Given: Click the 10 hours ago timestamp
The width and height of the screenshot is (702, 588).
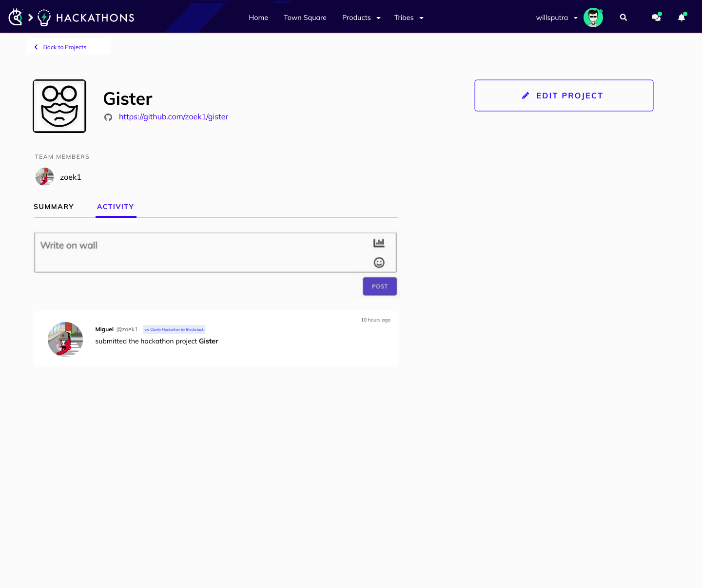Looking at the screenshot, I should tap(375, 320).
